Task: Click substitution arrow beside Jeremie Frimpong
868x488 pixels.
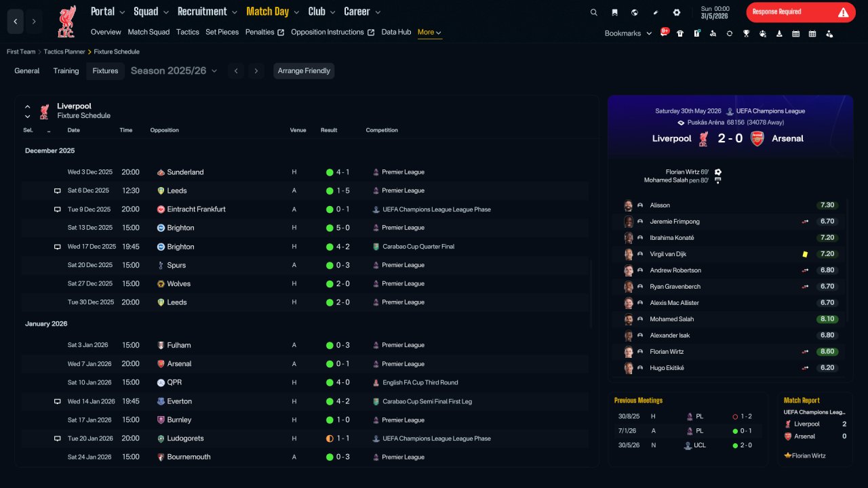Action: pyautogui.click(x=805, y=222)
